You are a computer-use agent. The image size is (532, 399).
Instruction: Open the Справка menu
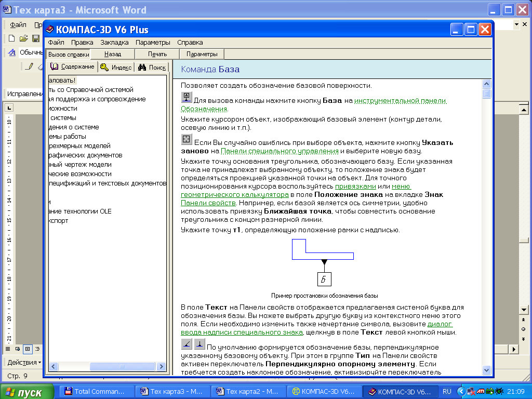coord(190,43)
